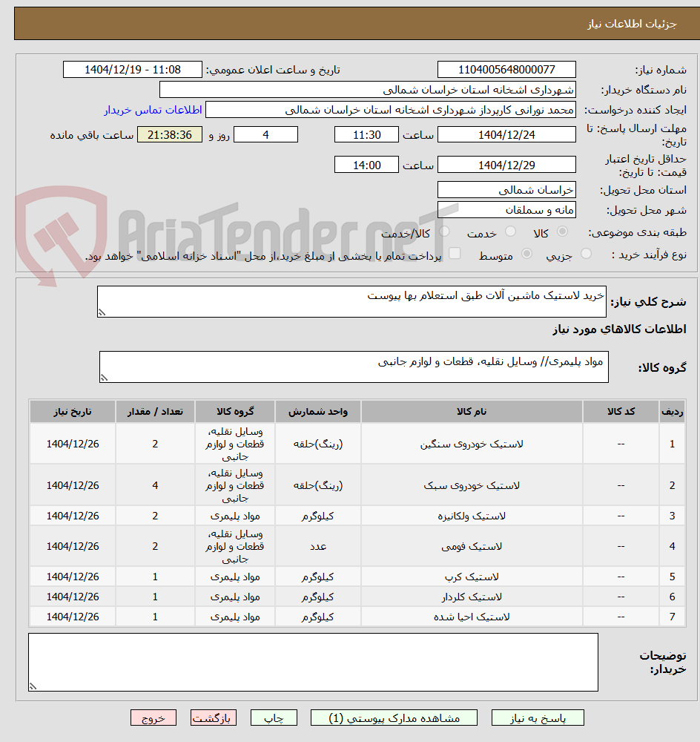
Task: Click the جزئیات اطلاعات نیاز page header
Action: coord(632,24)
